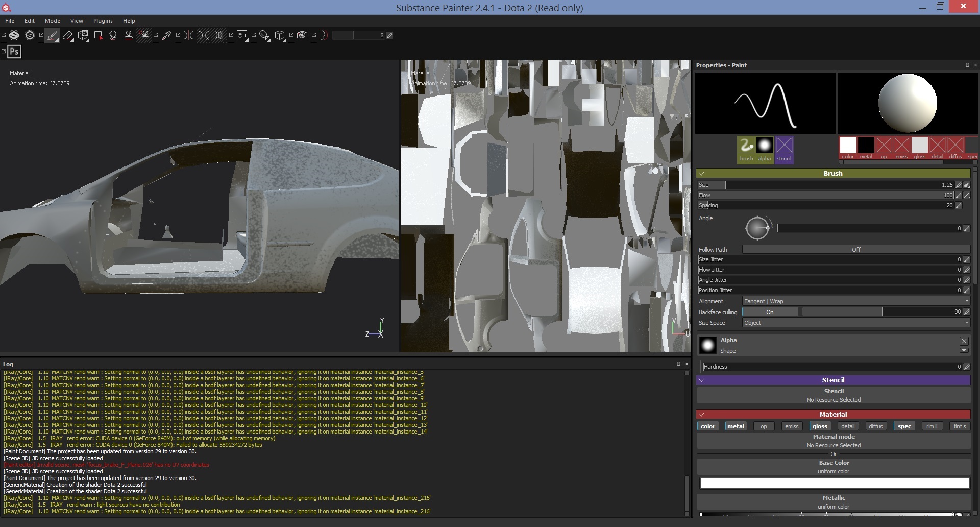This screenshot has height=527, width=980.
Task: Open the File menu
Action: pyautogui.click(x=10, y=21)
